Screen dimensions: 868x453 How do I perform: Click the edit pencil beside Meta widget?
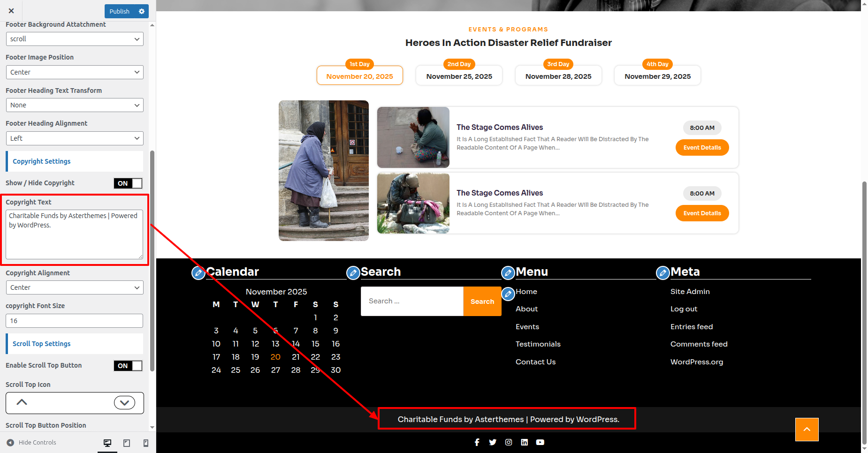point(662,272)
